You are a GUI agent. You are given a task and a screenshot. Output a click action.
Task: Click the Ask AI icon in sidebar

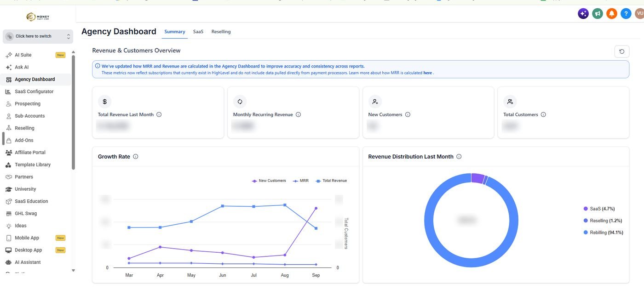click(9, 67)
